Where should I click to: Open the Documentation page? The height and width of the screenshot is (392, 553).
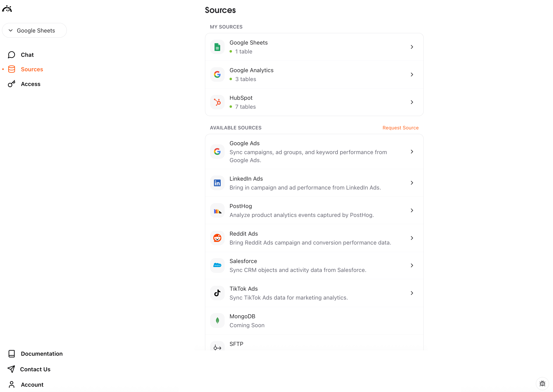(x=42, y=354)
